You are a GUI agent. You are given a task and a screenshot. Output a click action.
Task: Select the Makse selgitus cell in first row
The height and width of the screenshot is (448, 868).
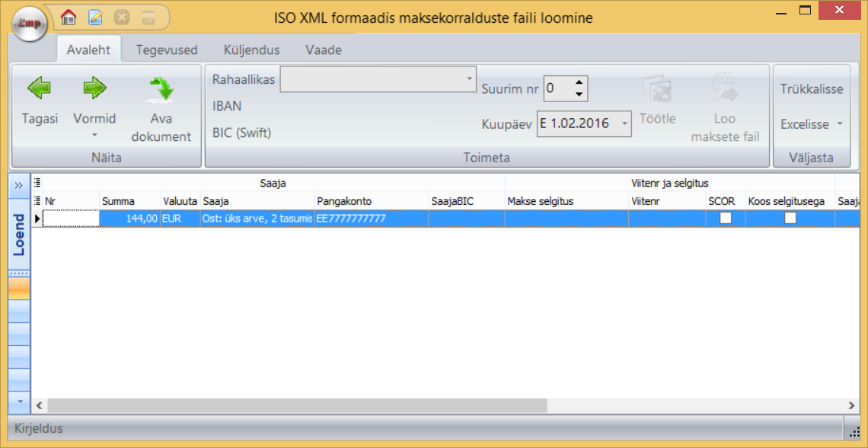tap(566, 219)
